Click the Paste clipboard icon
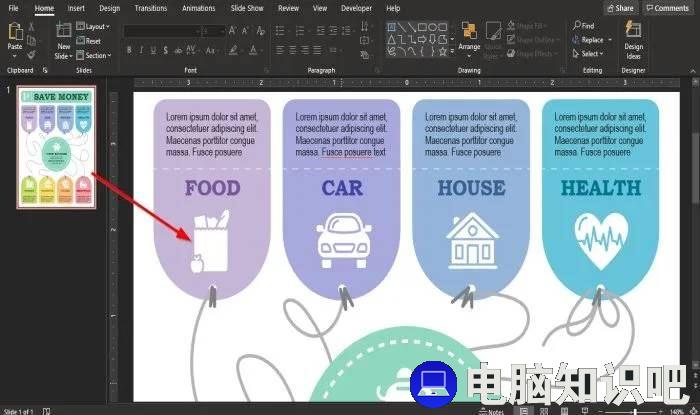700x415 pixels. pos(15,32)
